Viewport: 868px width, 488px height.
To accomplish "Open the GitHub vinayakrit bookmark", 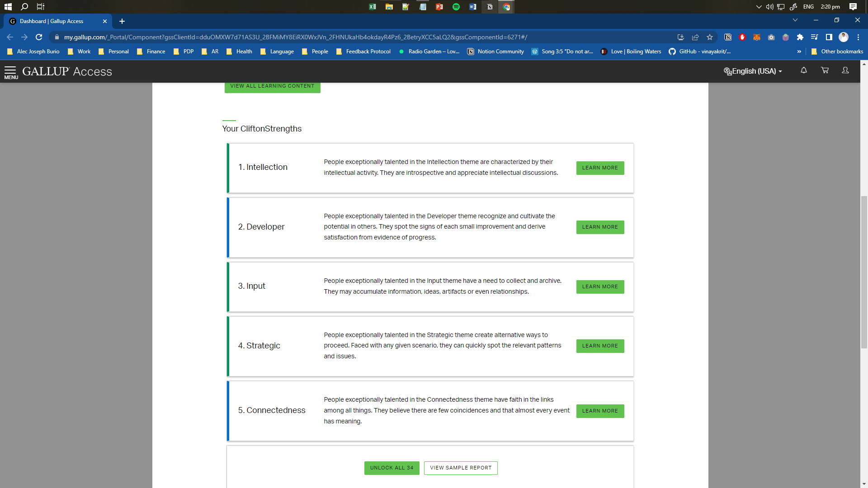I will [700, 52].
